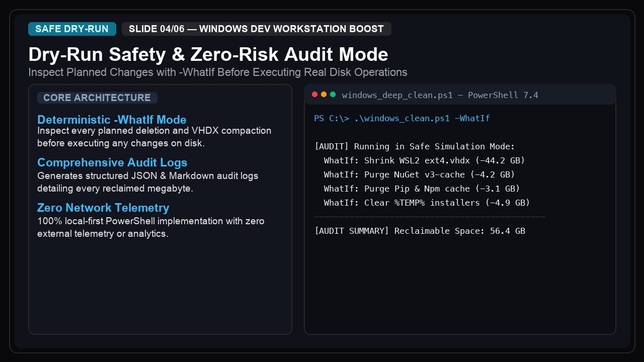644x362 pixels.
Task: Select the 'Dry-Run Safety & Zero-Risk Audit Mode' title
Action: (x=208, y=54)
